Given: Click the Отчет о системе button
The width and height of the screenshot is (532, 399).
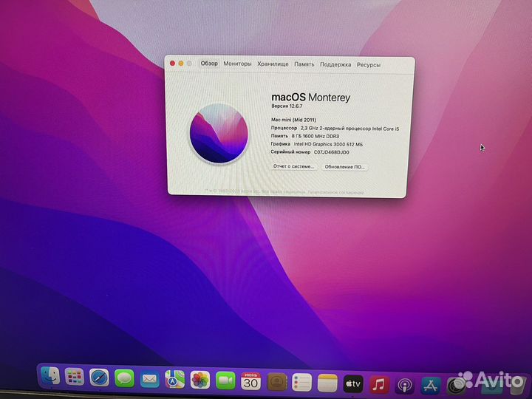Looking at the screenshot, I should pyautogui.click(x=294, y=166).
